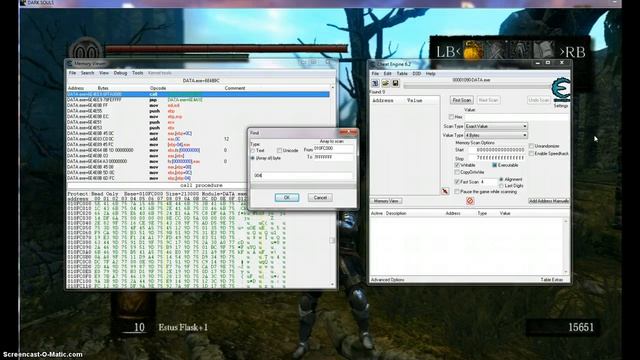Click the search bytes input in Find dialog
The image size is (640, 360).
303,176
